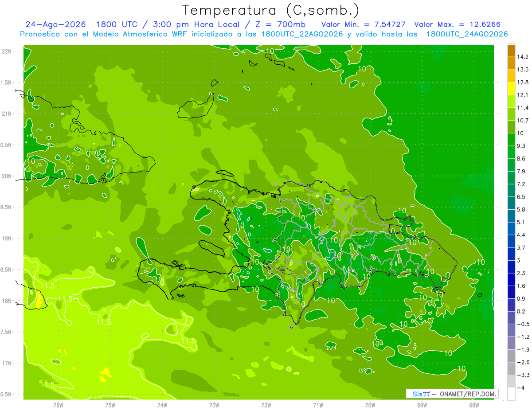Viewport: 532px width, 411px height.
Task: Click the '68W' longitude axis label
Action: 474,405
